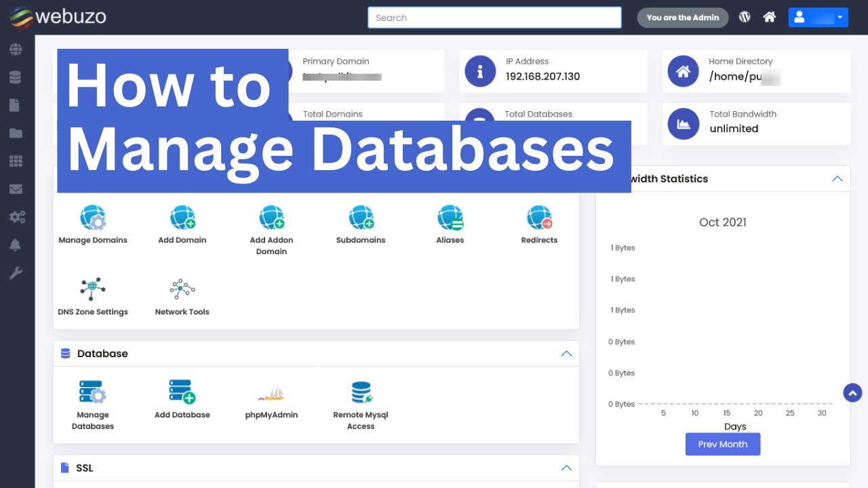Image resolution: width=868 pixels, height=488 pixels.
Task: Open the globe sidebar icon
Action: point(16,49)
